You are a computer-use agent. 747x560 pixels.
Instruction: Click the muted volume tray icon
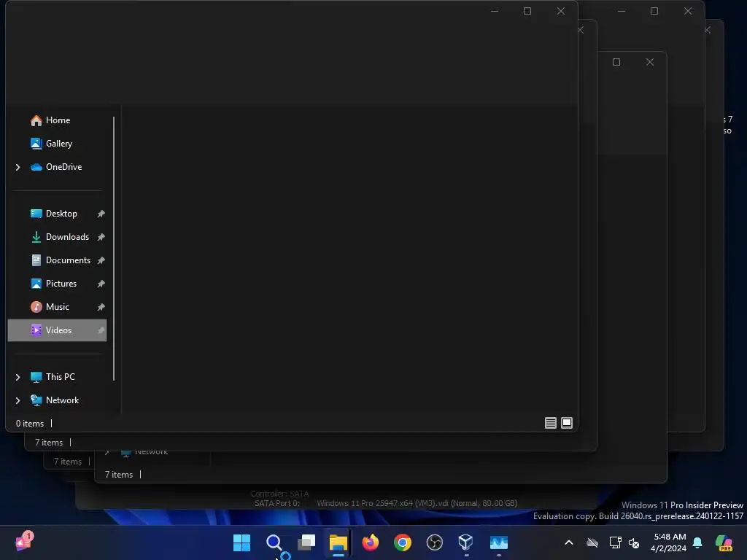pyautogui.click(x=634, y=542)
